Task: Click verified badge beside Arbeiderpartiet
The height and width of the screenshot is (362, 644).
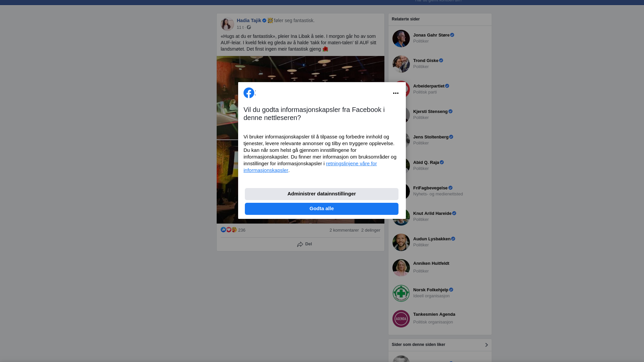Action: [447, 86]
